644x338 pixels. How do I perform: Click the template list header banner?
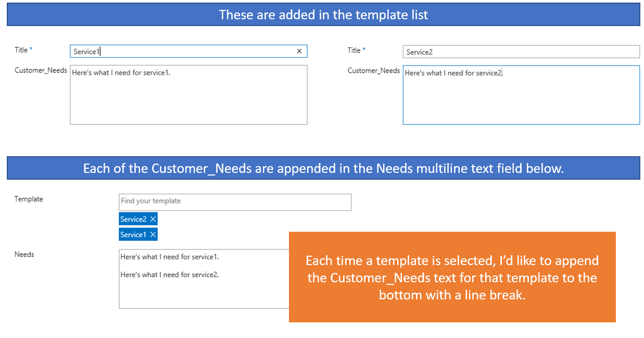point(323,14)
